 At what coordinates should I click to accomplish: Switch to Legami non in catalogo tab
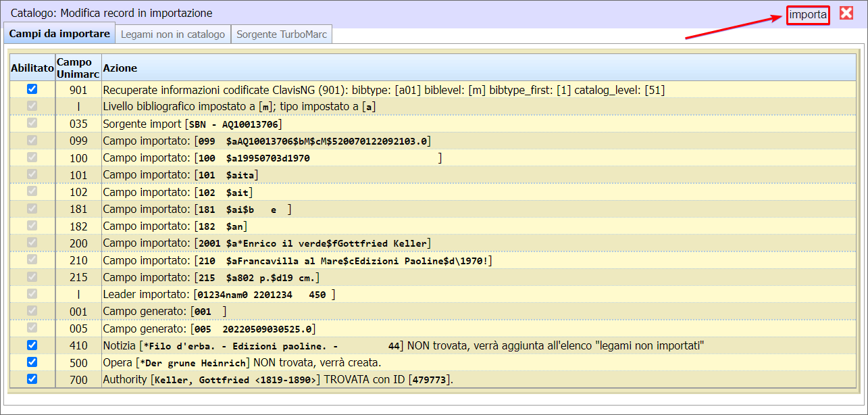click(173, 34)
